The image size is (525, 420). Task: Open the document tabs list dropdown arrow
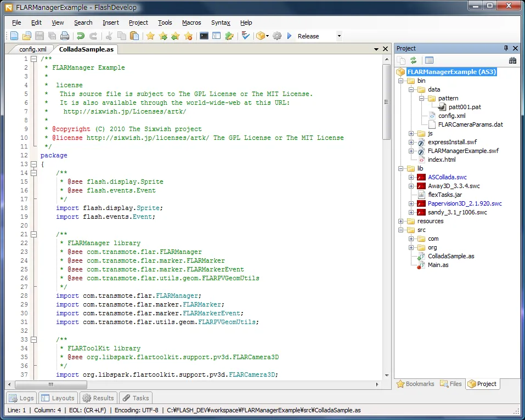[376, 49]
